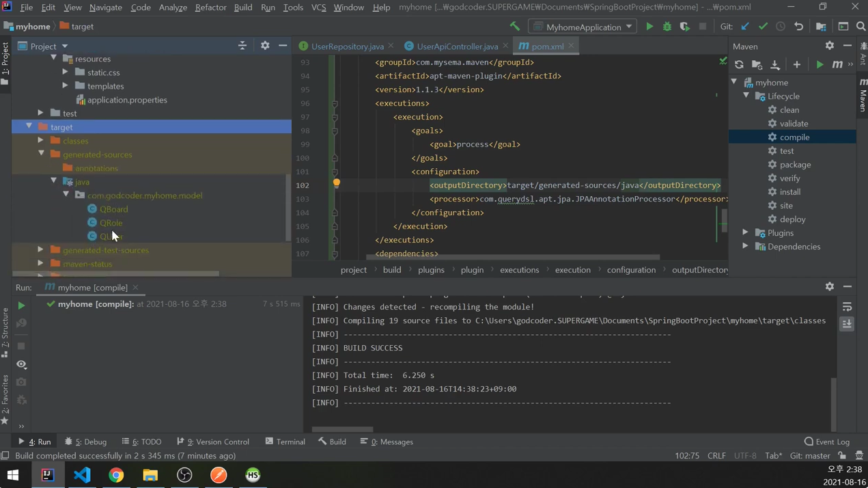This screenshot has width=868, height=488.
Task: Select the package lifecycle goal
Action: click(x=795, y=165)
